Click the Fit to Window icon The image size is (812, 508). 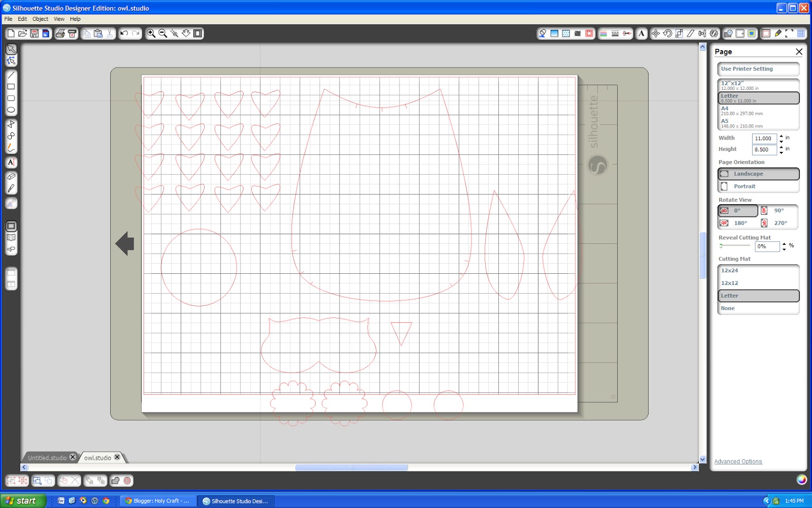pos(198,34)
